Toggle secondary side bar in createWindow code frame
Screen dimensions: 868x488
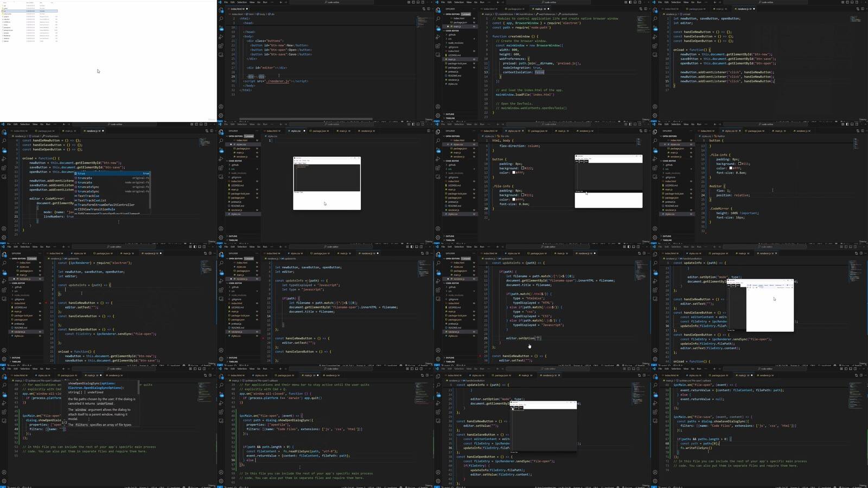pyautogui.click(x=639, y=2)
